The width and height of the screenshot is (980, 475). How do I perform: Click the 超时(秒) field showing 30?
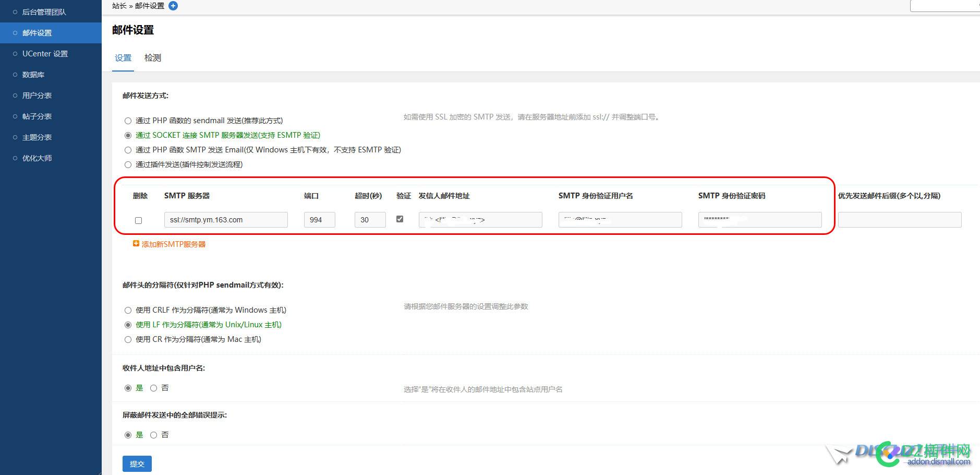click(370, 220)
